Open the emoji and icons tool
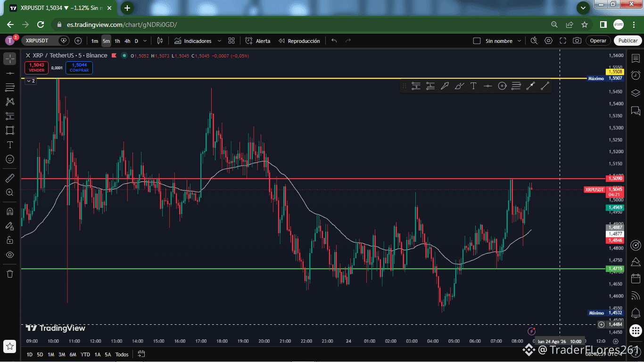This screenshot has width=644, height=362. point(10,159)
